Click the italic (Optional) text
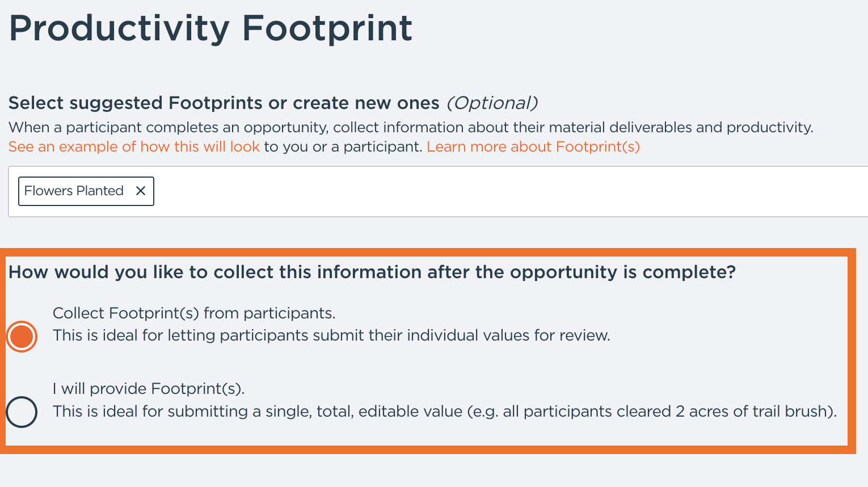 click(x=492, y=103)
